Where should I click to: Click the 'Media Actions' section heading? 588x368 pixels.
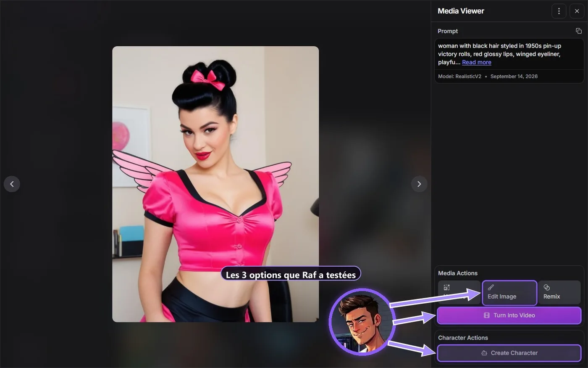pos(458,273)
